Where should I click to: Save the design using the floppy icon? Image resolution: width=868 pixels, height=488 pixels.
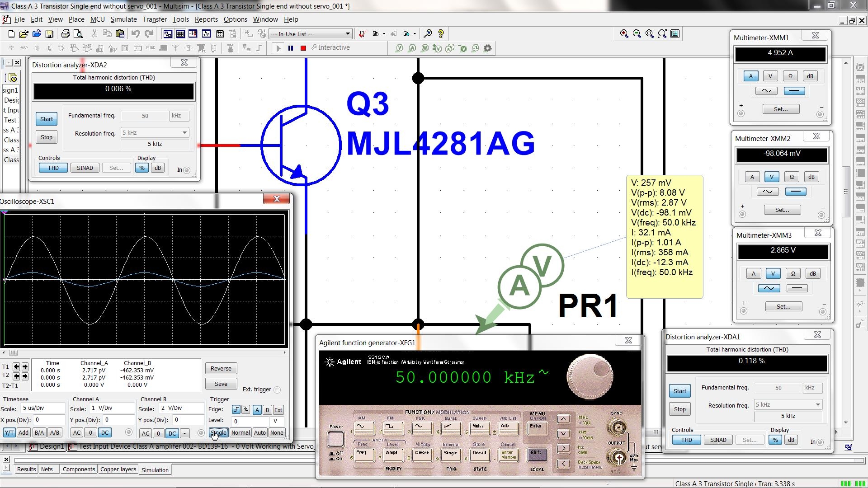(50, 34)
